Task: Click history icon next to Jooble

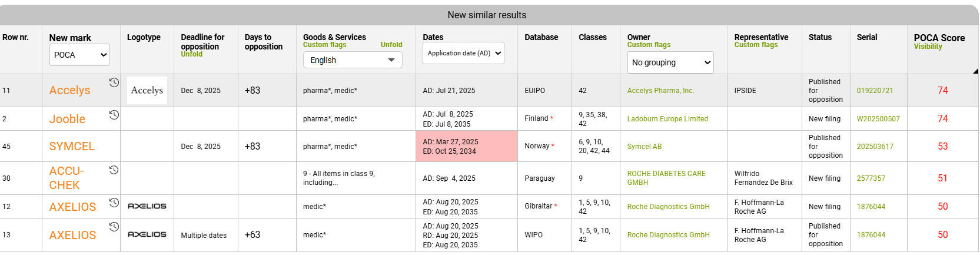Action: [x=114, y=115]
